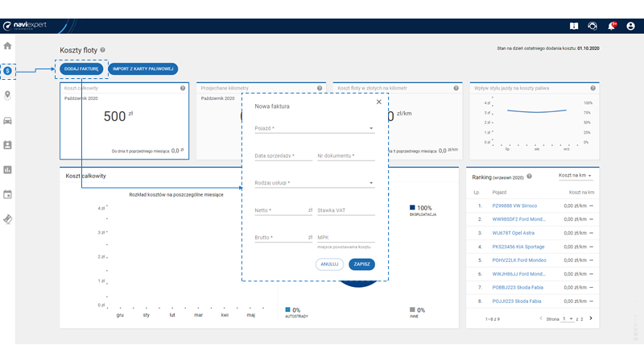Close the Nowa faktura dialog
This screenshot has height=345, width=644.
379,102
